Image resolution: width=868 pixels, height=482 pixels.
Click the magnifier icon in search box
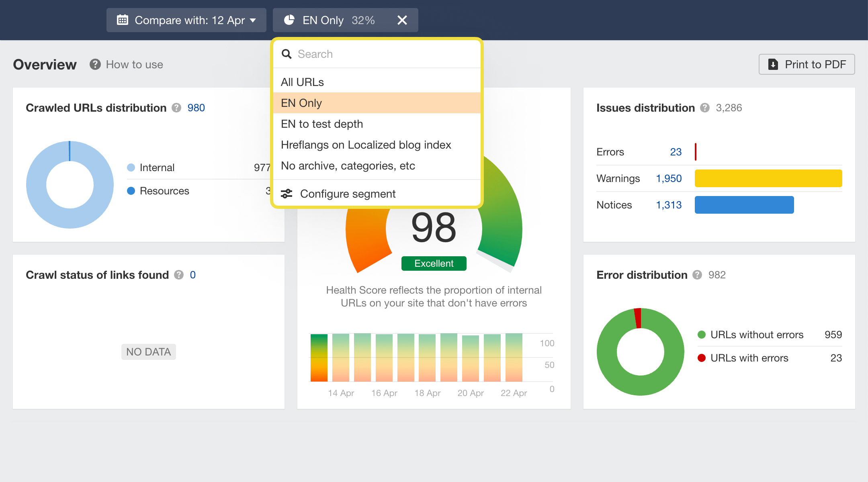[x=287, y=54]
